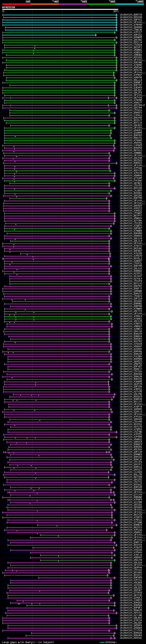Select label UniRef100_B9S1R1
This screenshot has width=146, height=644.
tap(131, 58)
